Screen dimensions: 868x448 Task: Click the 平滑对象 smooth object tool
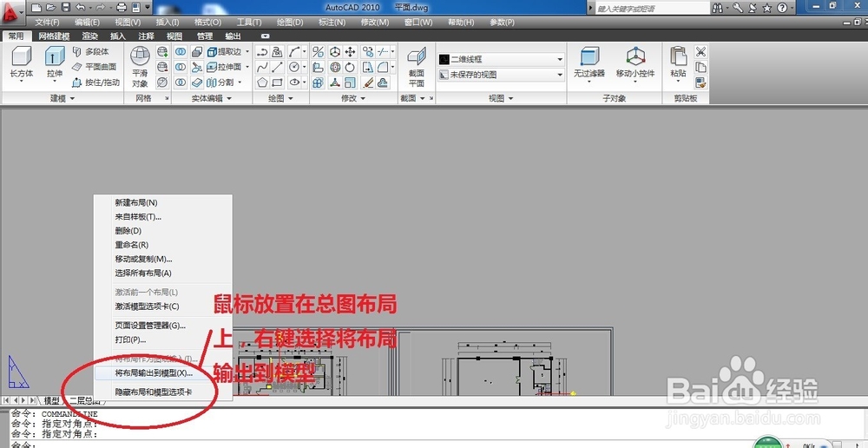[140, 67]
